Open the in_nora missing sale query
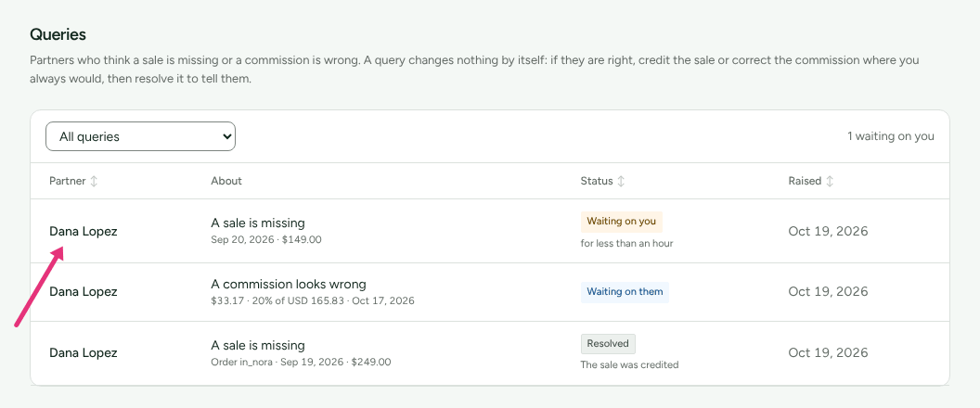Screen dimensions: 980x408 tap(257, 346)
